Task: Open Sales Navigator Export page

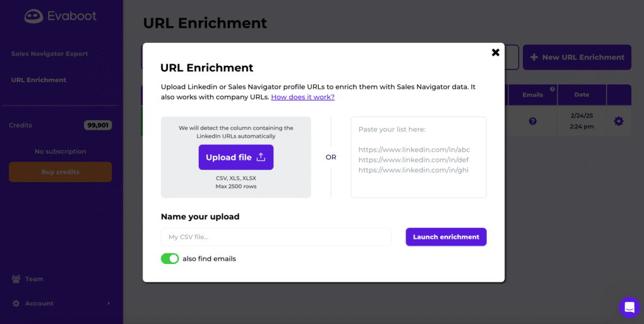Action: 49,54
